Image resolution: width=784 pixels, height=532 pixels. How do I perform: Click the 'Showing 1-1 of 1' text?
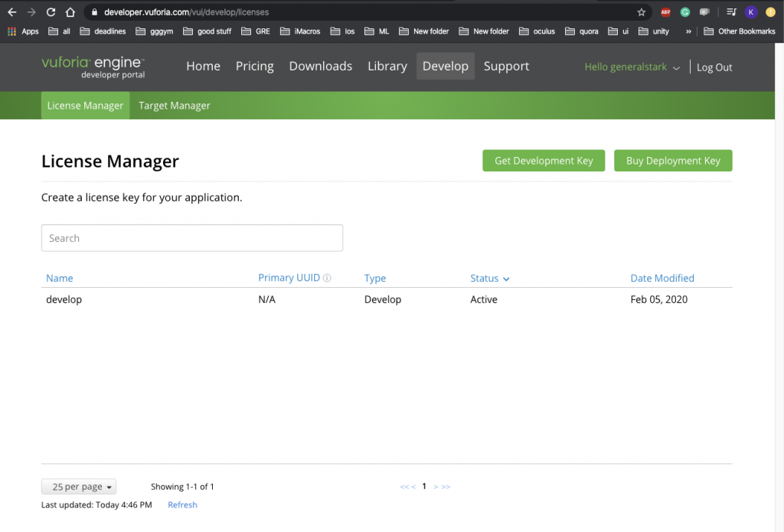click(x=182, y=487)
